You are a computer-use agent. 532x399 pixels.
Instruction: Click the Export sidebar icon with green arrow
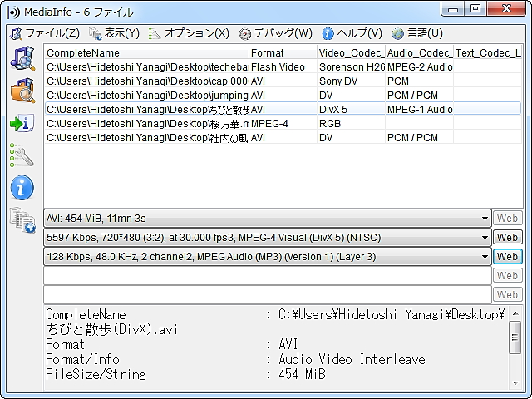[22, 123]
